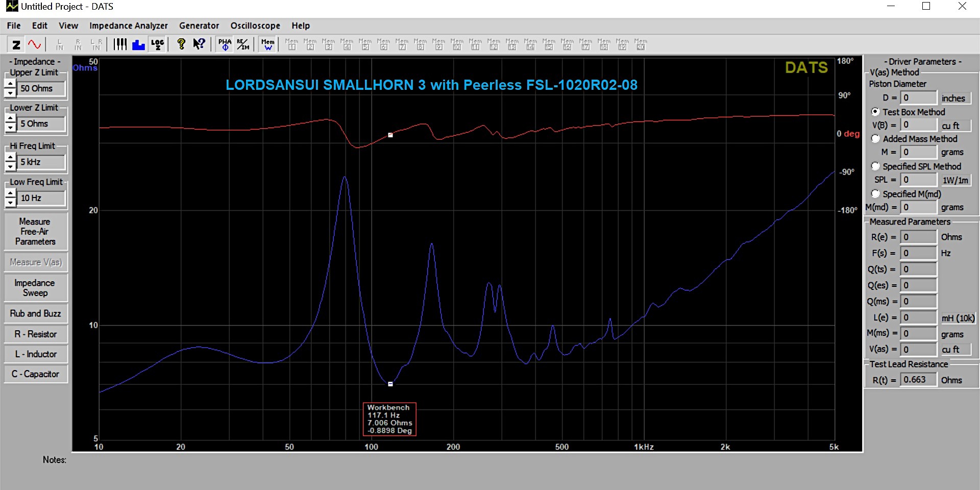Click the added mass M input field

coord(919,152)
